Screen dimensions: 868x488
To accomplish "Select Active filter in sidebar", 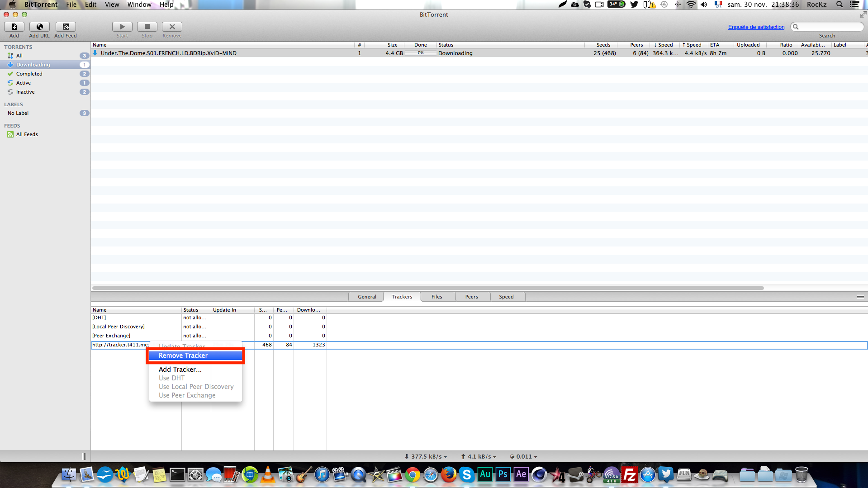I will point(45,83).
